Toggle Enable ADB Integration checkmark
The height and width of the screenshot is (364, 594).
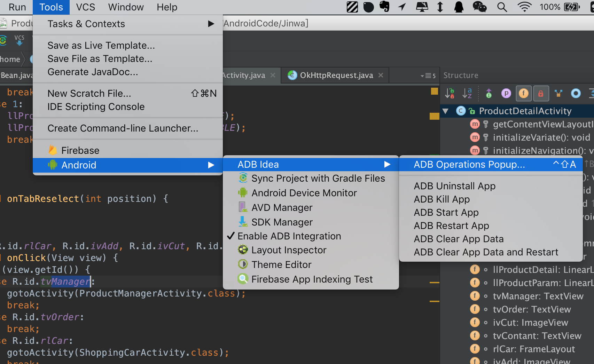pos(230,236)
